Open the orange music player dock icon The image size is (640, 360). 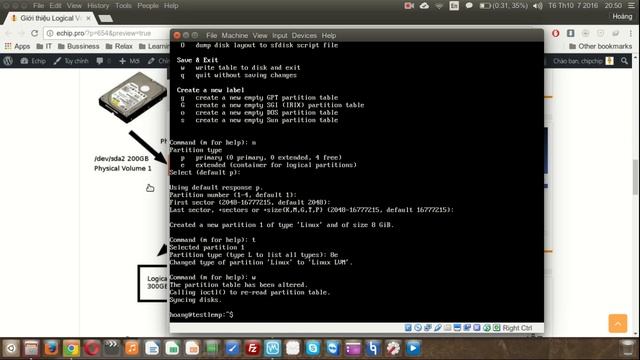point(132,349)
